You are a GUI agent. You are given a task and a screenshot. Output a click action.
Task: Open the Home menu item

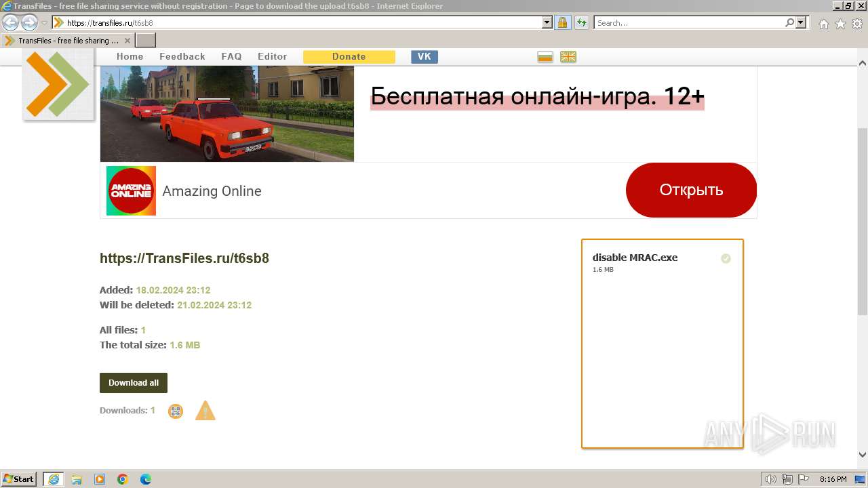pos(130,57)
